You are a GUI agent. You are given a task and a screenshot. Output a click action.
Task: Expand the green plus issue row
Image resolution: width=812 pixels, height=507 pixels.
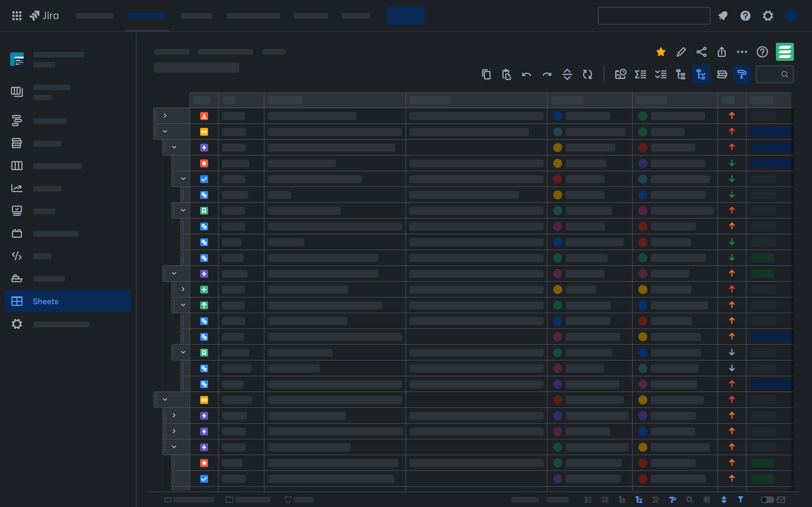pyautogui.click(x=183, y=289)
